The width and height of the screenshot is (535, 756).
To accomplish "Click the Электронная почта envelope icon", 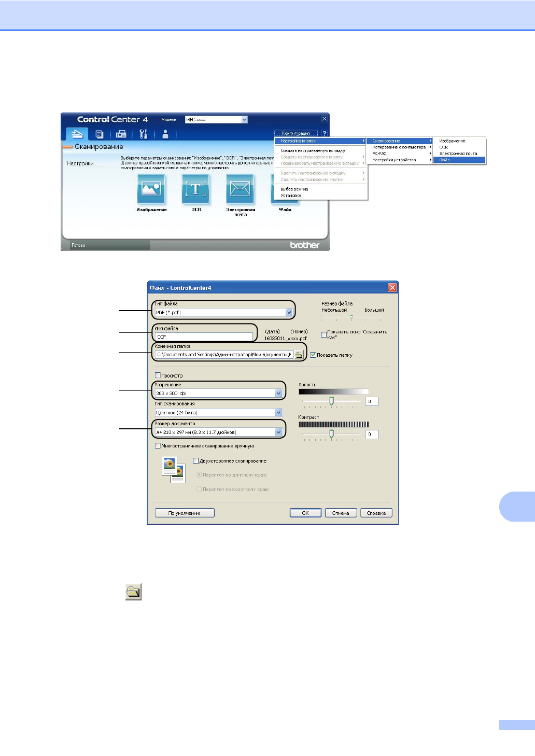I will (x=240, y=189).
